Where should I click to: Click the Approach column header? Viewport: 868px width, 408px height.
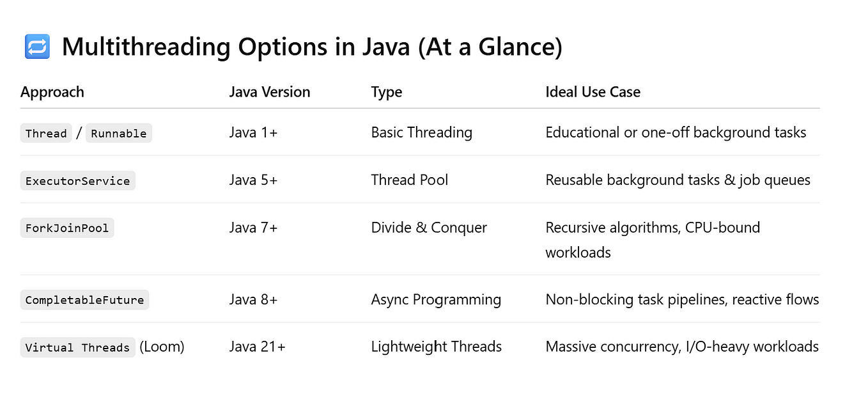tap(52, 92)
